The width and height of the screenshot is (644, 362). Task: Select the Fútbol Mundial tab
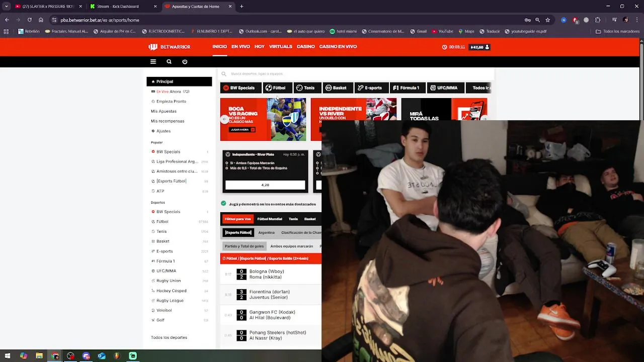pos(270,219)
